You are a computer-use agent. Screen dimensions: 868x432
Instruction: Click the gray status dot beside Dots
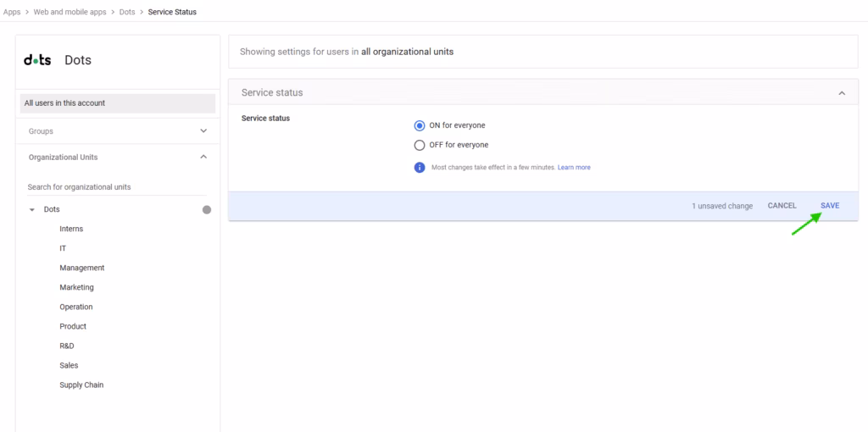click(207, 209)
